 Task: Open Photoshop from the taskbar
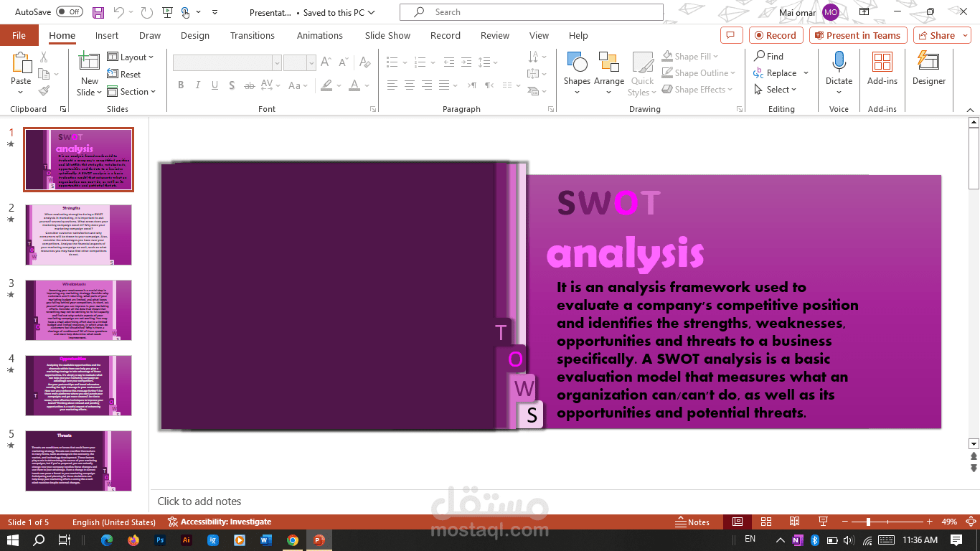pos(160,540)
